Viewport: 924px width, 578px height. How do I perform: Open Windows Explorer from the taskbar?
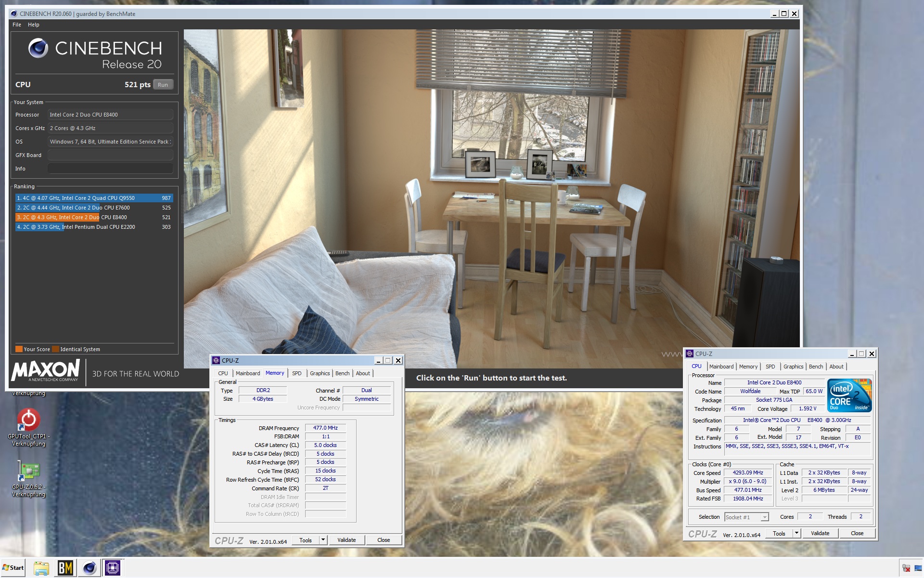click(x=41, y=568)
